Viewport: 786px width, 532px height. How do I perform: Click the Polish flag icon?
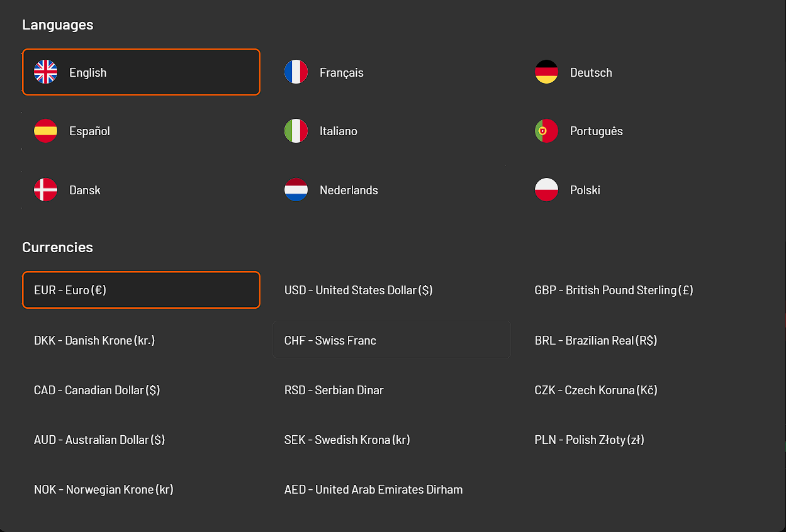tap(546, 190)
